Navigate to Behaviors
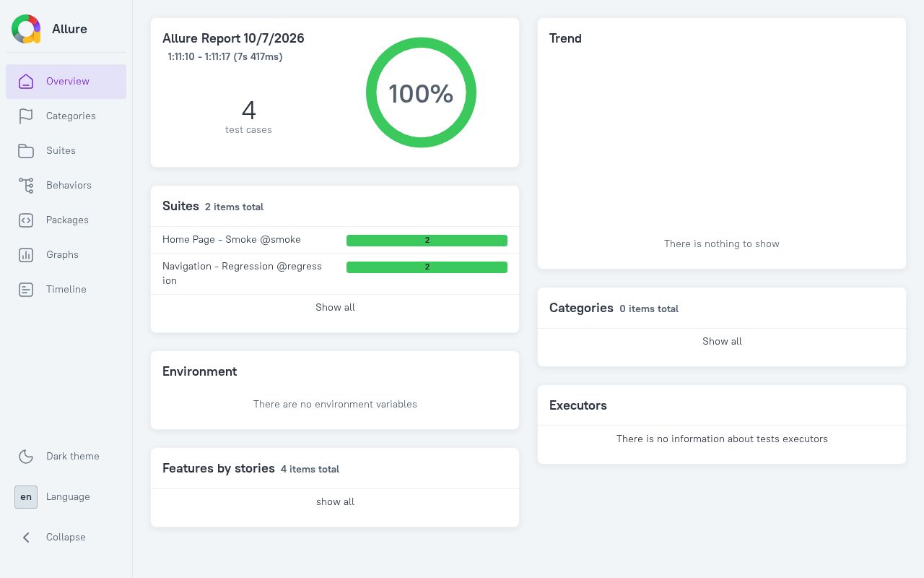The image size is (924, 578). [x=66, y=186]
